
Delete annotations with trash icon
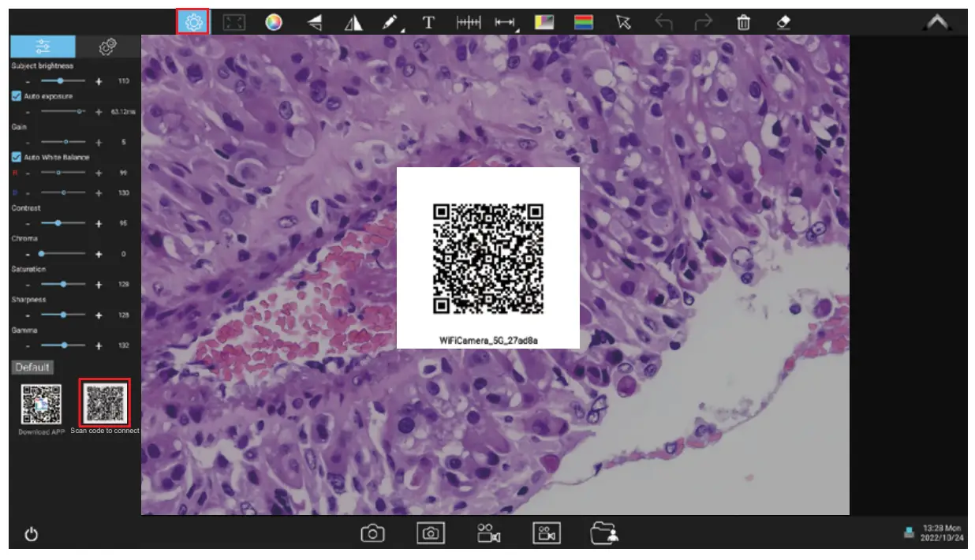pos(743,23)
